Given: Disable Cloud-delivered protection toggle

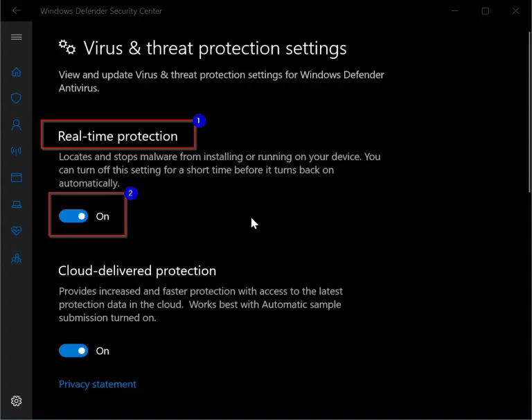Looking at the screenshot, I should [x=73, y=351].
